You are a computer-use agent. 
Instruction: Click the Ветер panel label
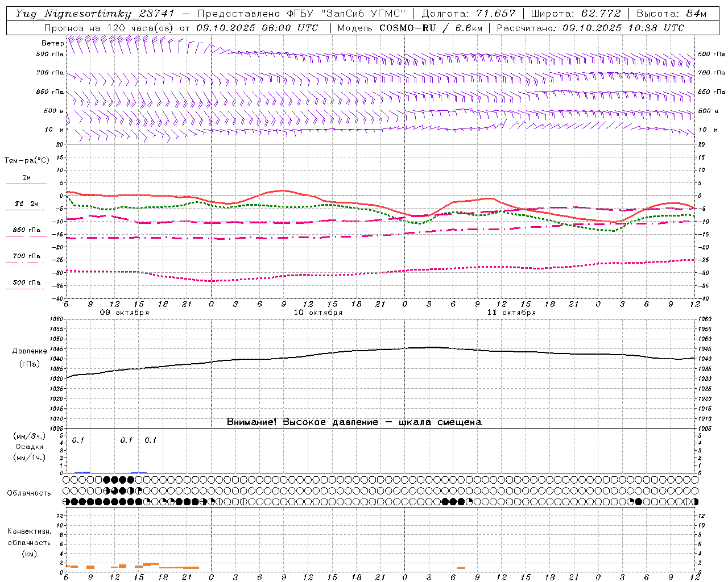[52, 43]
